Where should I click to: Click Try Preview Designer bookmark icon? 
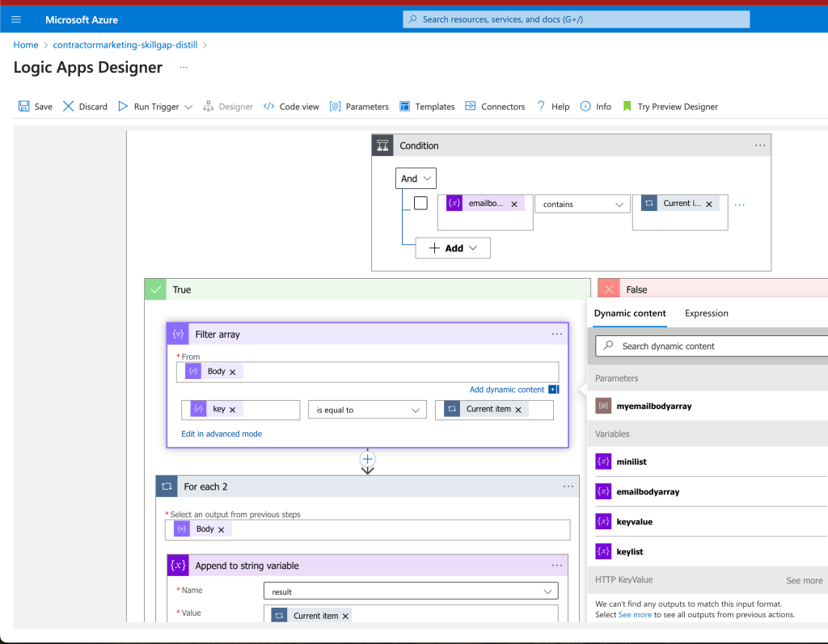(627, 106)
